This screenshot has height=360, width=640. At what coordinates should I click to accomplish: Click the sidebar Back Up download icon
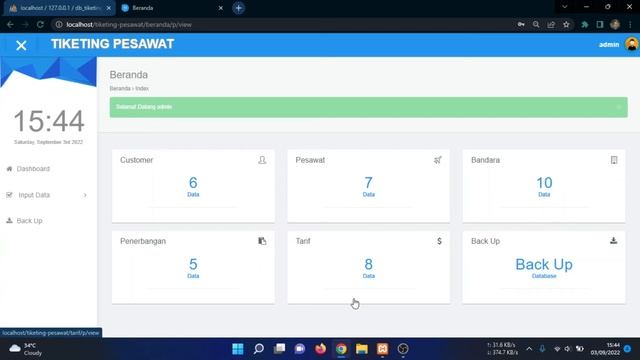(9, 220)
